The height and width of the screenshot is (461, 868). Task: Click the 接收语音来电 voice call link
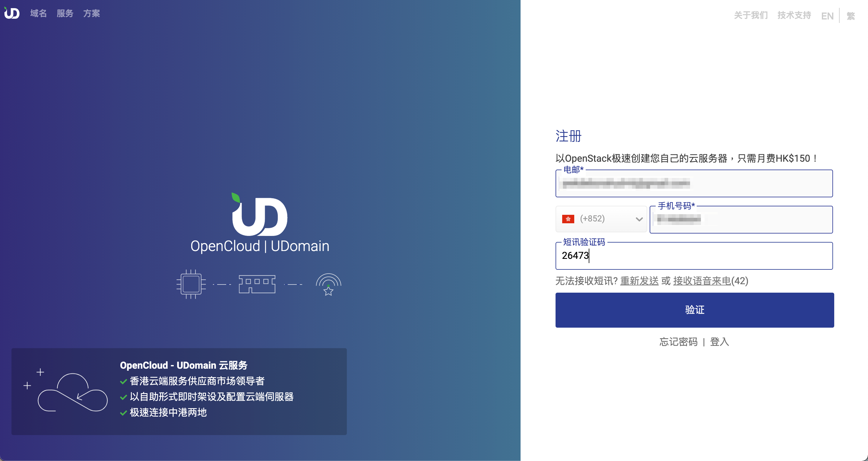click(x=702, y=281)
